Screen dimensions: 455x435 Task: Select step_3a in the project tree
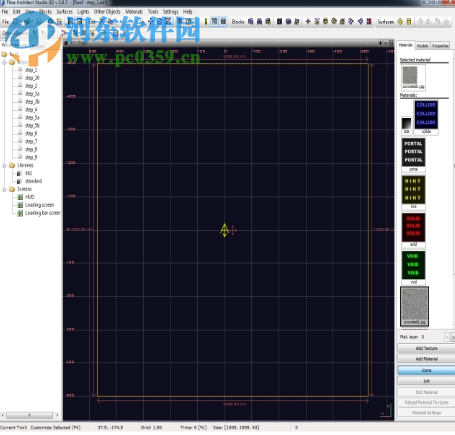pos(32,94)
